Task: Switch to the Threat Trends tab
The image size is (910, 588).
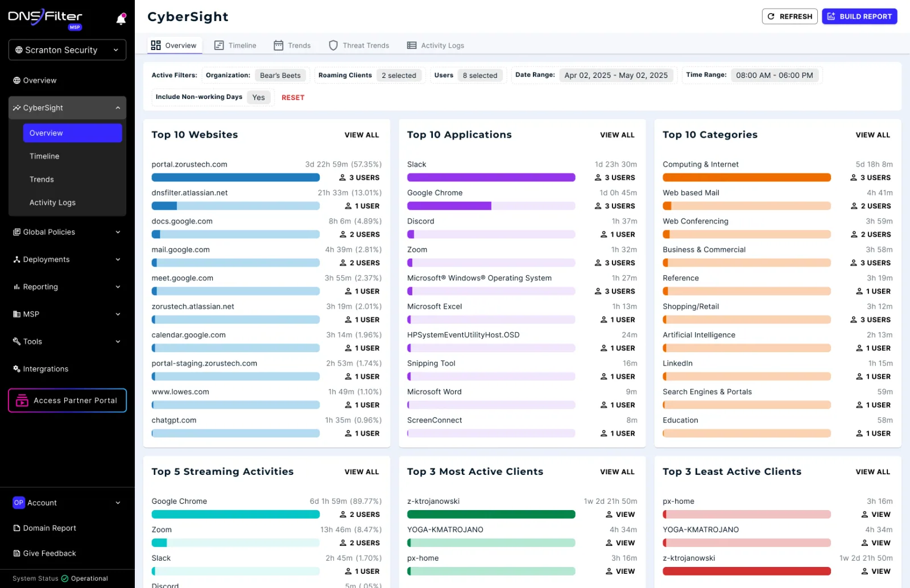Action: click(x=359, y=45)
